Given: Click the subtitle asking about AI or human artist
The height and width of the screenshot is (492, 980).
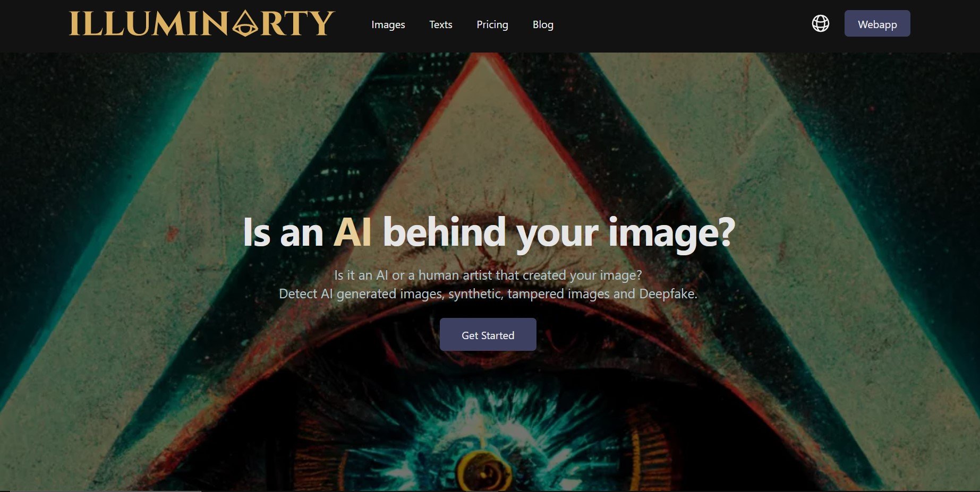Looking at the screenshot, I should coord(488,275).
